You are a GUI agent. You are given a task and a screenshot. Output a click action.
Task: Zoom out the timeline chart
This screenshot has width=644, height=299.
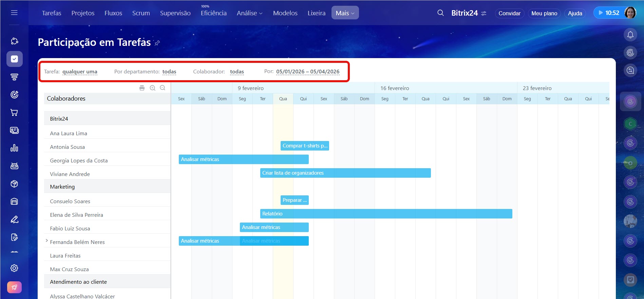coord(163,88)
